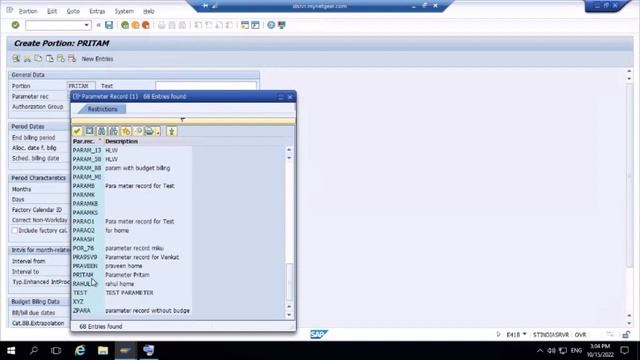Open the command field dropdown
The image size is (640, 360).
[87, 25]
